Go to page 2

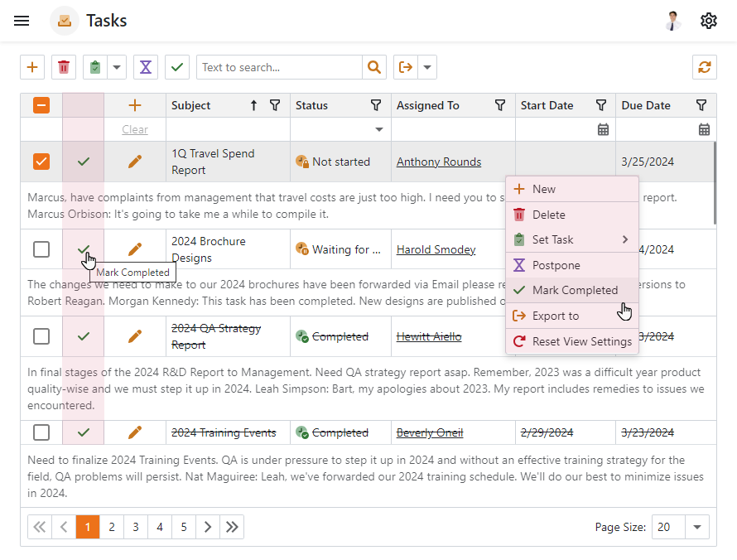pos(112,527)
